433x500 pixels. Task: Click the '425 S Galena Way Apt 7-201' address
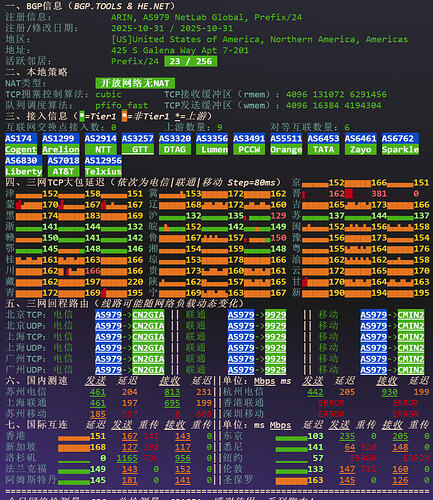point(180,50)
